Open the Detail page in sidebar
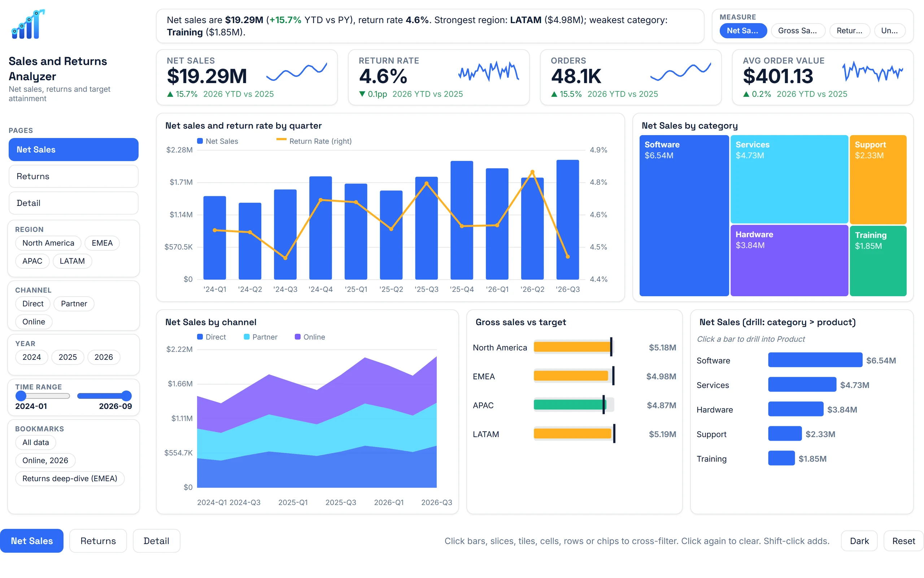This screenshot has height=578, width=924. point(73,203)
